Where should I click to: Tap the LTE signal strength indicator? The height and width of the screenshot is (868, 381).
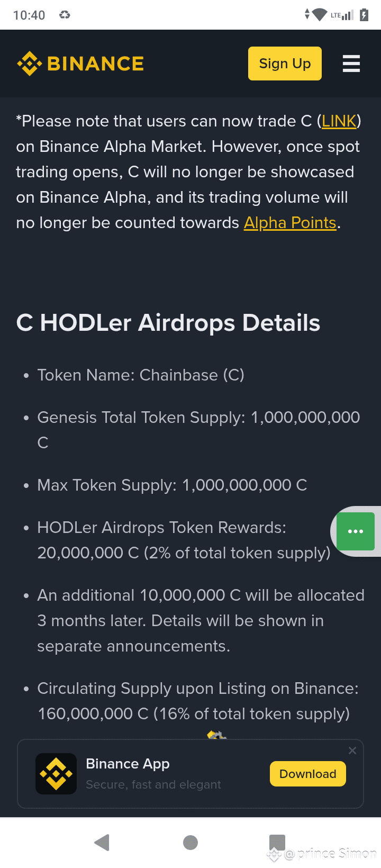342,15
